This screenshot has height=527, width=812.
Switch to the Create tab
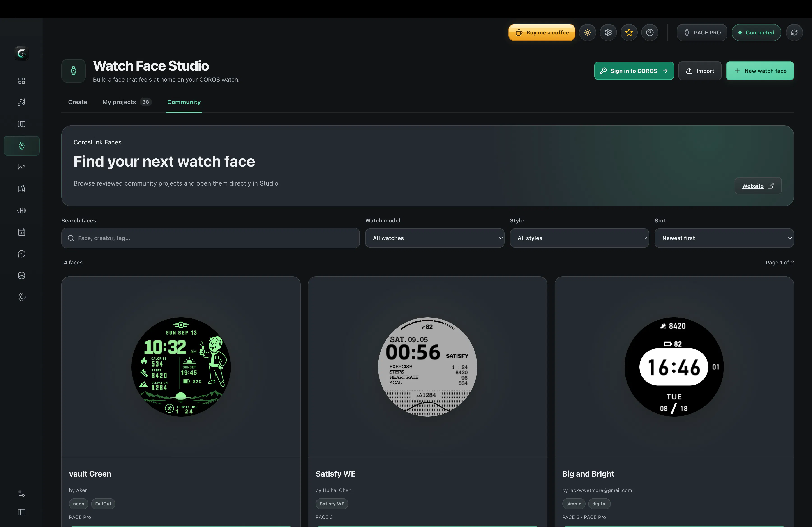pyautogui.click(x=77, y=102)
